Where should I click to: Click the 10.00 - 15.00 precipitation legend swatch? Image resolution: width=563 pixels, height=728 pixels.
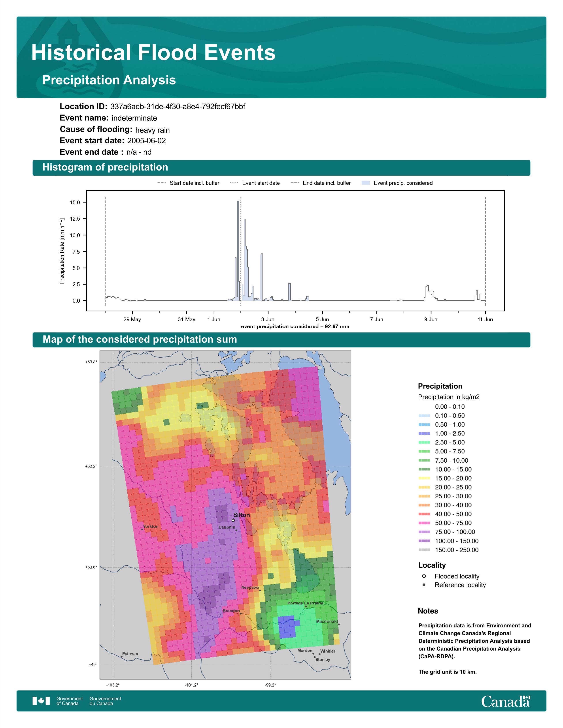click(x=424, y=469)
